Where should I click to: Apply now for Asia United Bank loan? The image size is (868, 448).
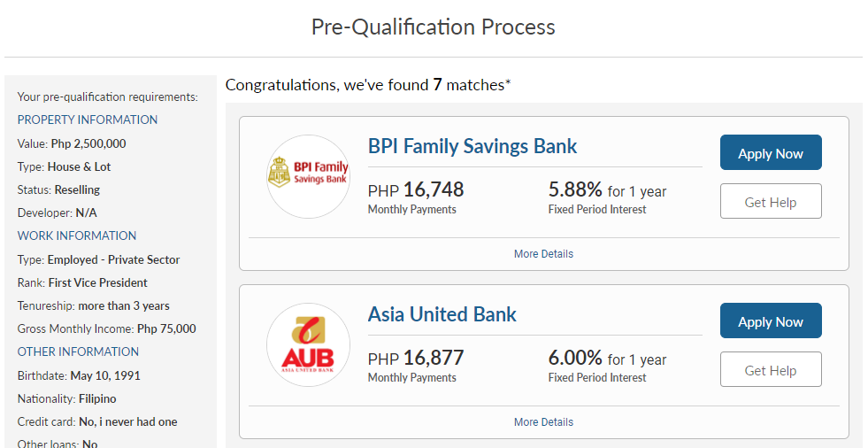coord(771,321)
